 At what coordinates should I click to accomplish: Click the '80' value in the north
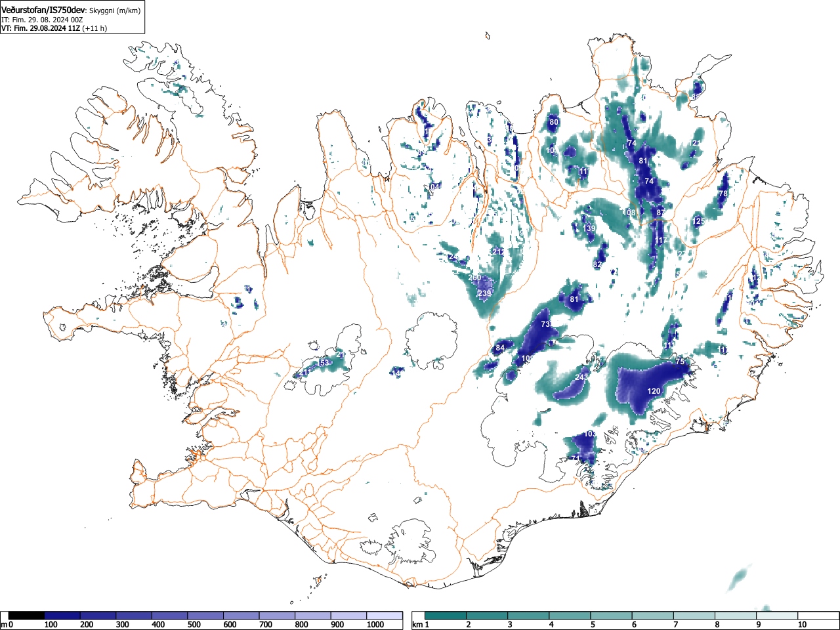pos(554,122)
